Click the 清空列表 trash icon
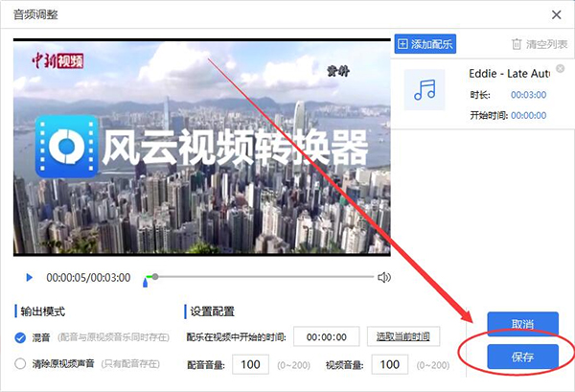Screen dimensions: 575x392 518,44
